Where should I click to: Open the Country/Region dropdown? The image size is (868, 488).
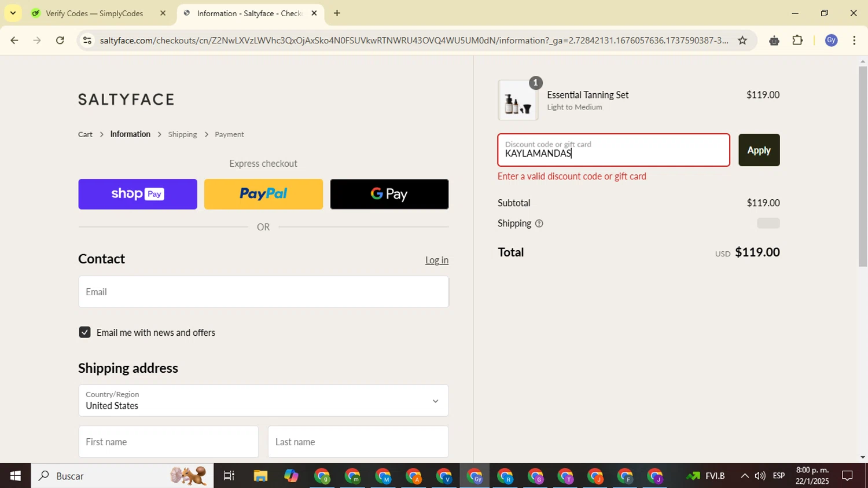263,401
